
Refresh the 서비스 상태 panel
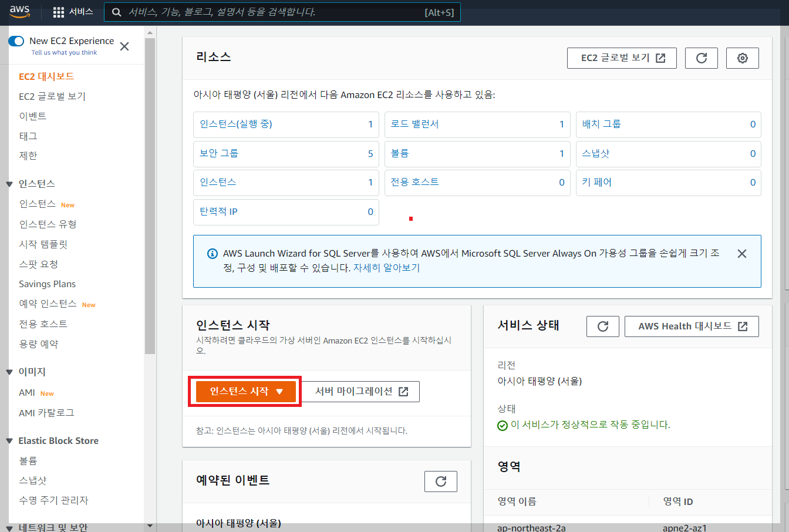603,326
